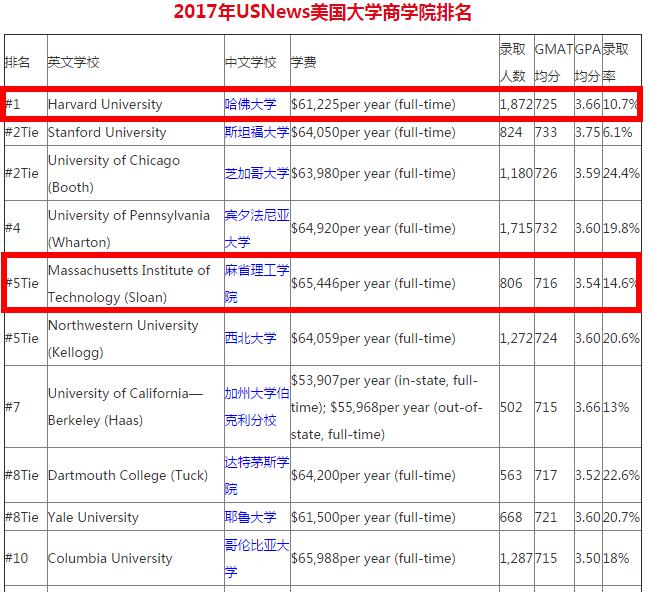Click the page title 2017年USNews美国大学商学院排名

(x=322, y=12)
